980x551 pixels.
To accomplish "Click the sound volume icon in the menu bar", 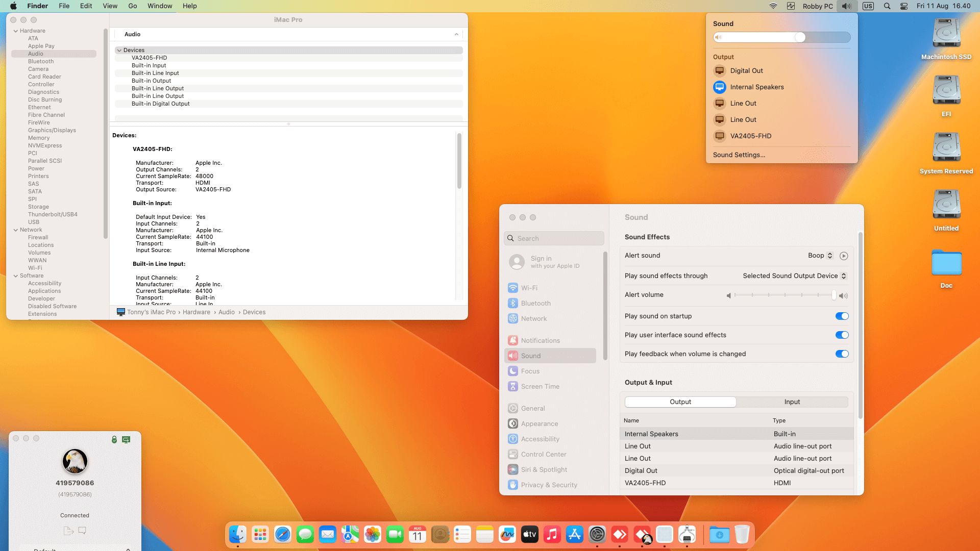I will tap(846, 6).
